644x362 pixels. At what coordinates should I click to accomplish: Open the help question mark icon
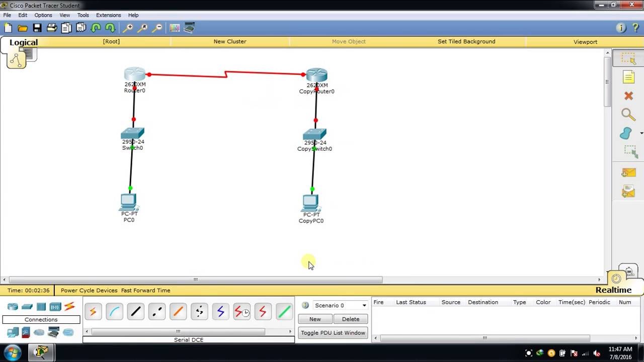(x=635, y=28)
